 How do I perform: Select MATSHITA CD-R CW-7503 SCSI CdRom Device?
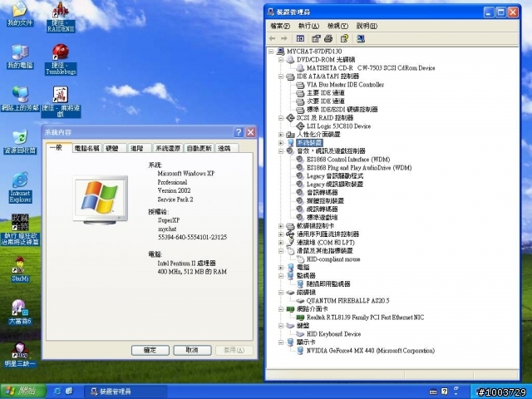tap(371, 68)
